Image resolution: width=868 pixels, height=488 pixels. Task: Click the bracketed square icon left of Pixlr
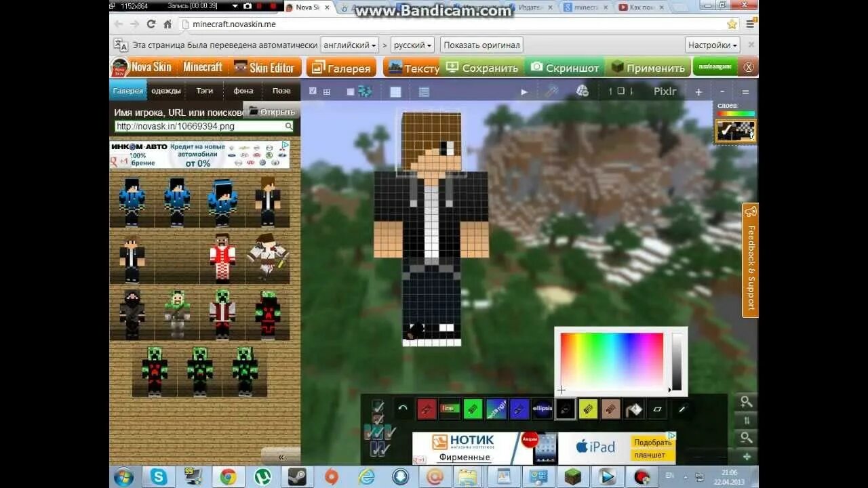(x=620, y=91)
